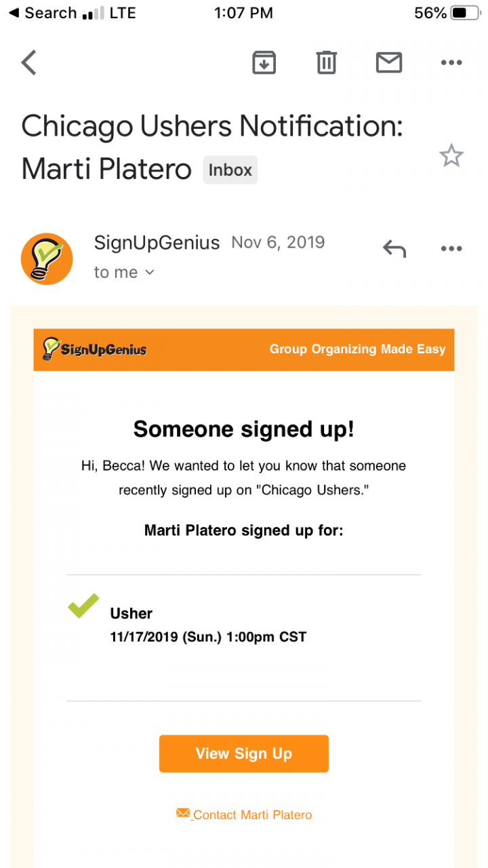This screenshot has width=488, height=868.
Task: Open the top toolbar more options menu
Action: (451, 63)
